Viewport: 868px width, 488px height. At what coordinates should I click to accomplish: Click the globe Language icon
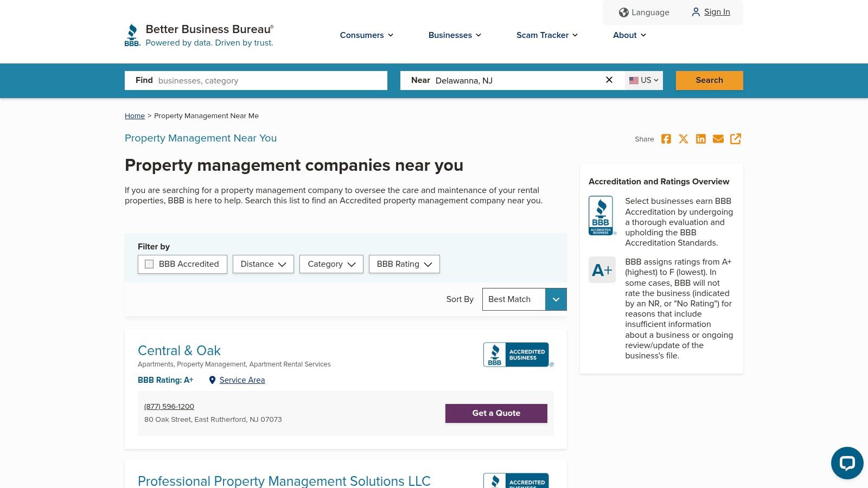(x=624, y=12)
